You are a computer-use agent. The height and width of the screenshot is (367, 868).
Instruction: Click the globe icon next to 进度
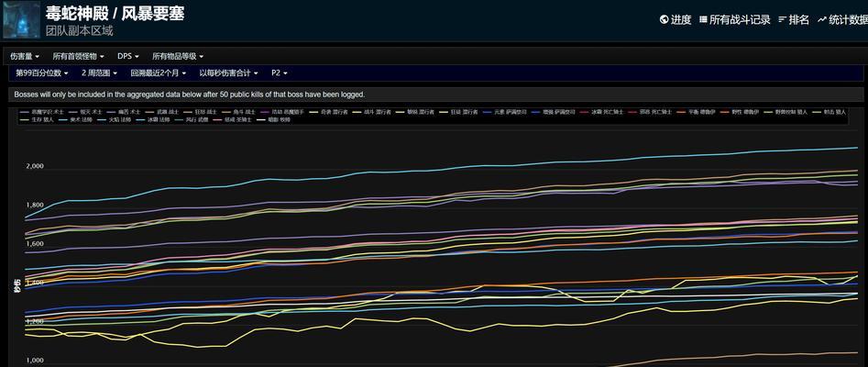pos(664,19)
